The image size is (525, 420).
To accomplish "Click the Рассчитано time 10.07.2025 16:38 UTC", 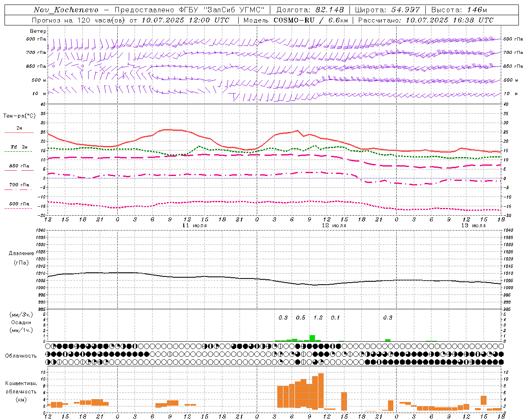I will [x=450, y=20].
